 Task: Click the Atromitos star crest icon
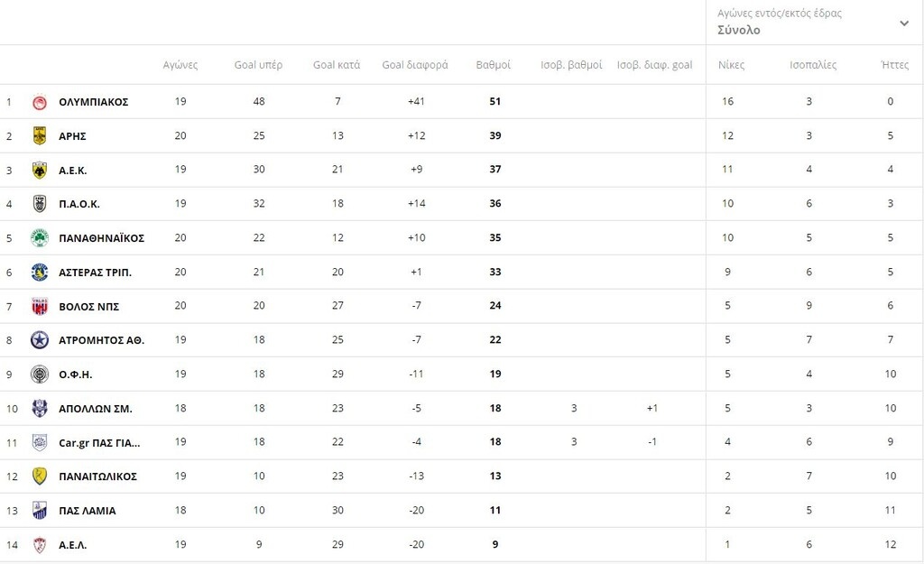coord(39,340)
